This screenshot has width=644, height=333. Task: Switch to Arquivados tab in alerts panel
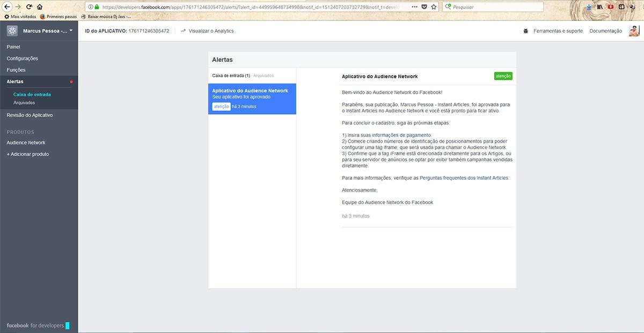coord(264,76)
